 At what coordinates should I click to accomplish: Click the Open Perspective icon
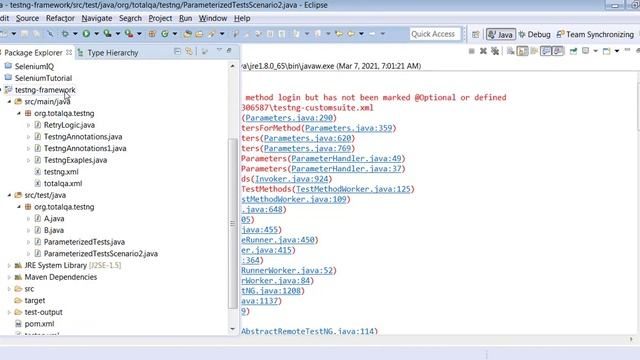476,35
